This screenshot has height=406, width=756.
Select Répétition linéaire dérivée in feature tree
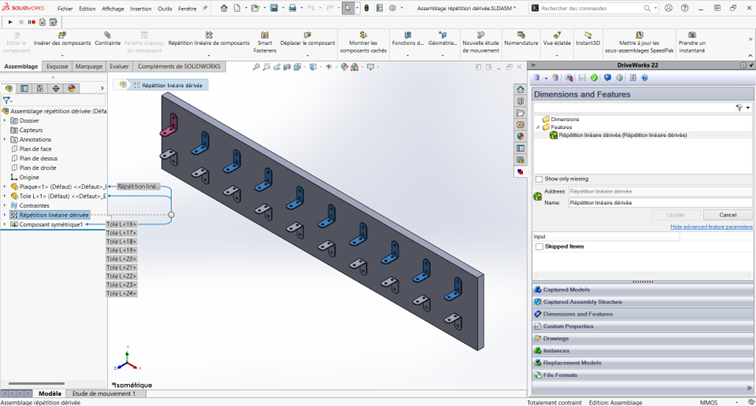point(50,215)
